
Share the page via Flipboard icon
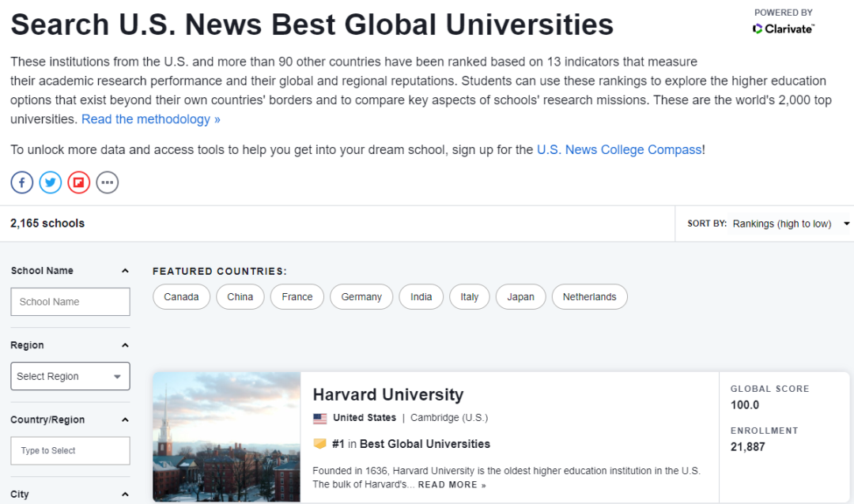point(78,182)
